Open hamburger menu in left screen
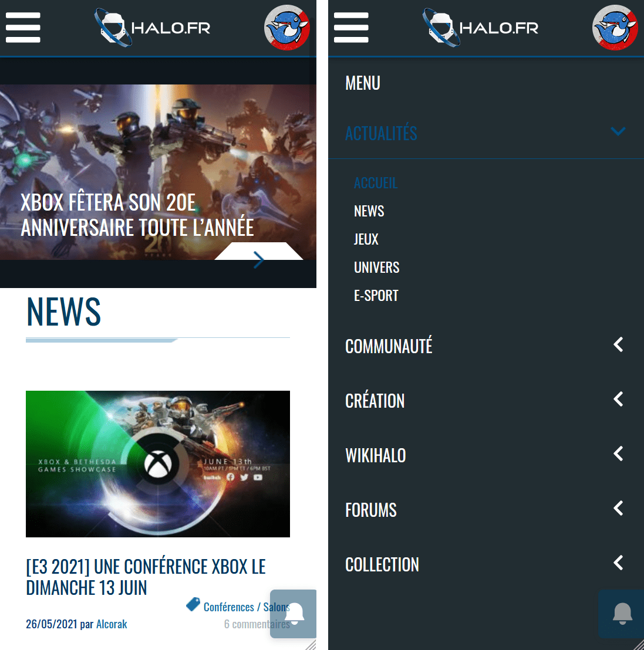 23,28
